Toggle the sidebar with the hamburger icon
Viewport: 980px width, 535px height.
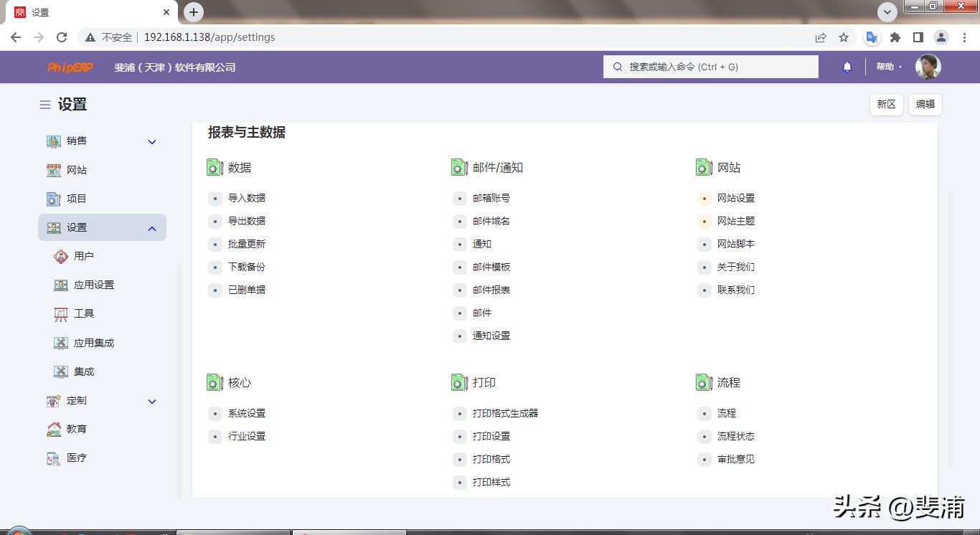point(44,104)
